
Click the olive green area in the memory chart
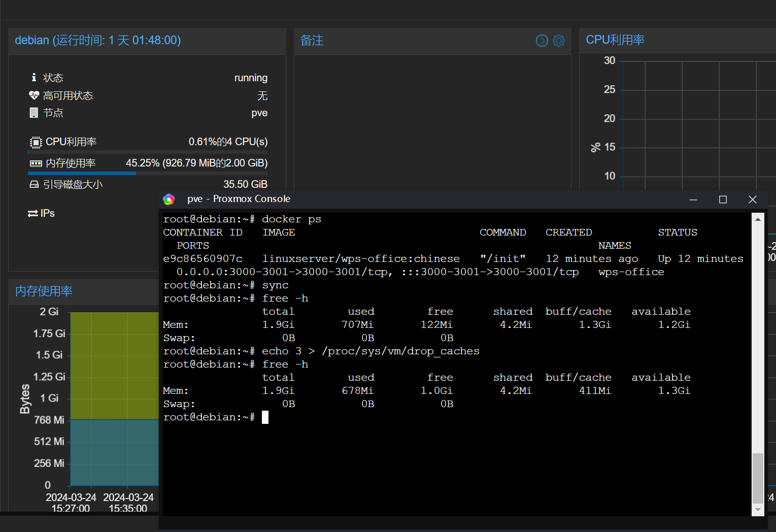114,365
